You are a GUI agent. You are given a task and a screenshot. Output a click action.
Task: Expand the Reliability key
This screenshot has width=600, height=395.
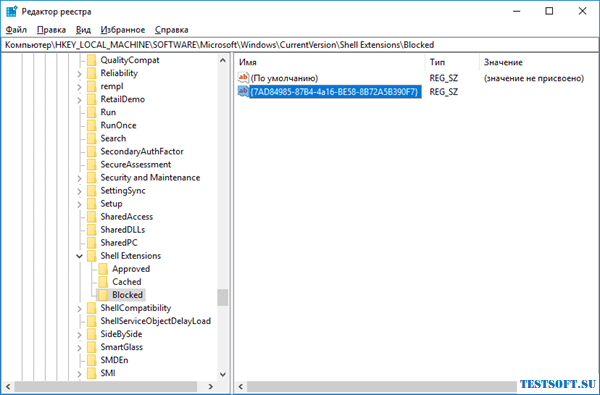[79, 73]
